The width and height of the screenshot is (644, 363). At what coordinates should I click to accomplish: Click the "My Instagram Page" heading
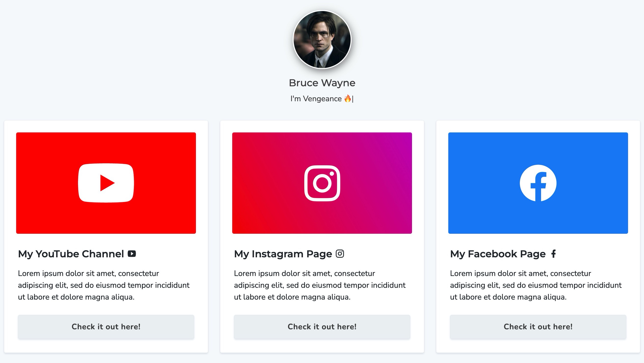tap(283, 254)
